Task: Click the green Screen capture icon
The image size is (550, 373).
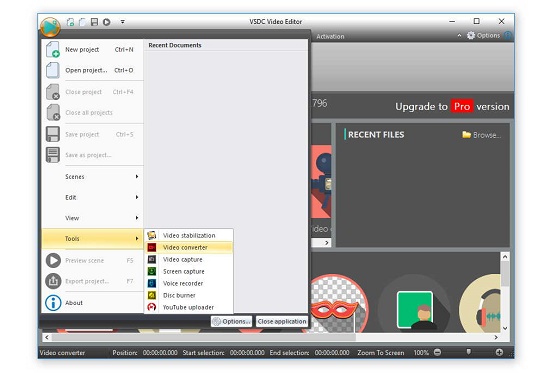Action: pos(152,271)
